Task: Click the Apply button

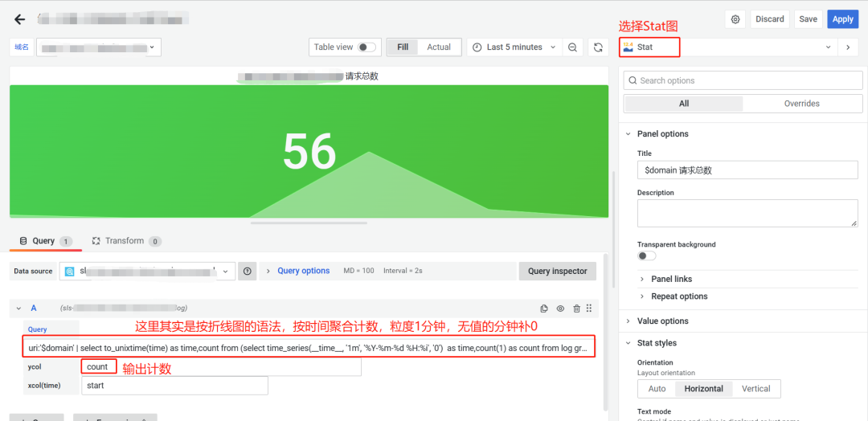Action: point(842,18)
